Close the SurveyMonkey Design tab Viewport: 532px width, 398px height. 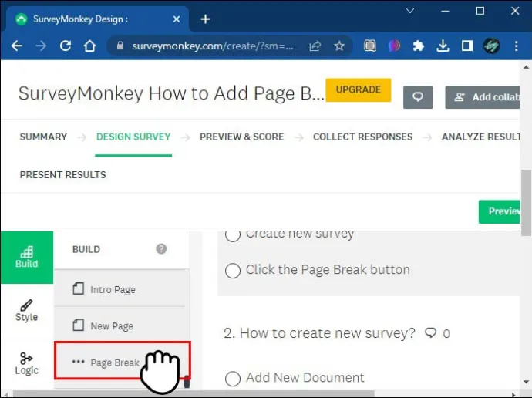pos(177,19)
